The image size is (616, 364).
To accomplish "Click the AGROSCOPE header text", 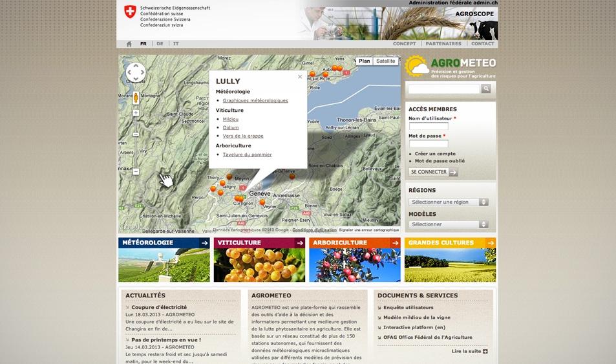I will point(474,14).
